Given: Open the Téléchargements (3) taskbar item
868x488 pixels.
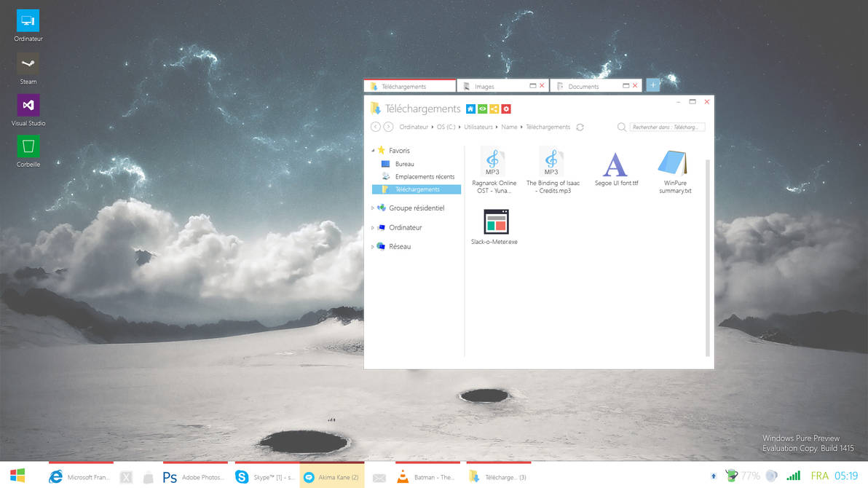Looking at the screenshot, I should coord(499,476).
